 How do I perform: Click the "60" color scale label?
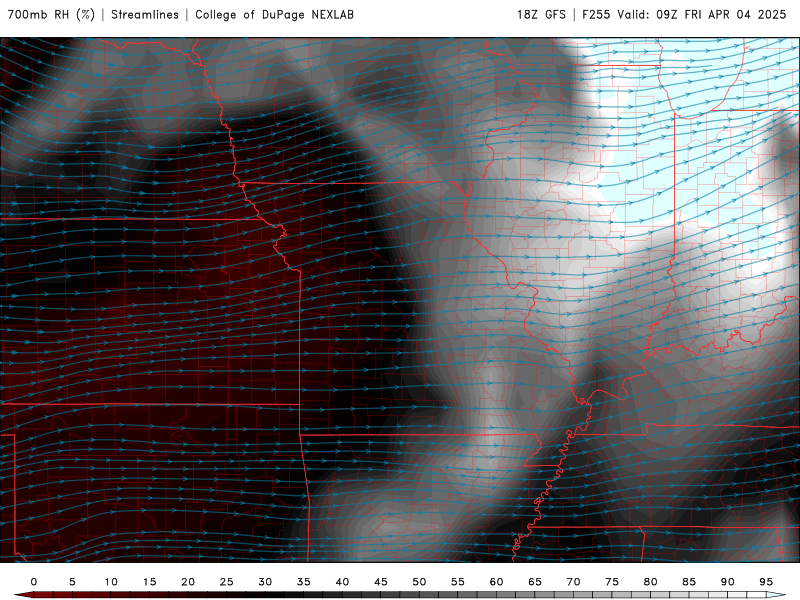click(496, 582)
